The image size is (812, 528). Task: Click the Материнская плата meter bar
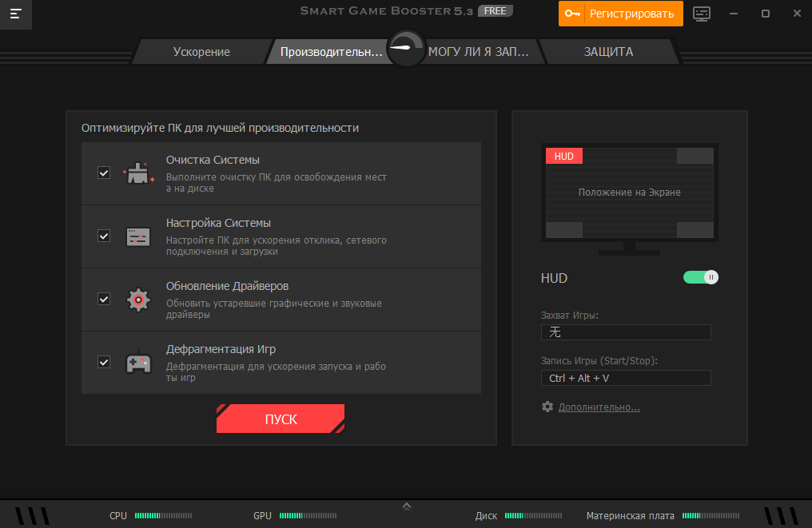(711, 515)
